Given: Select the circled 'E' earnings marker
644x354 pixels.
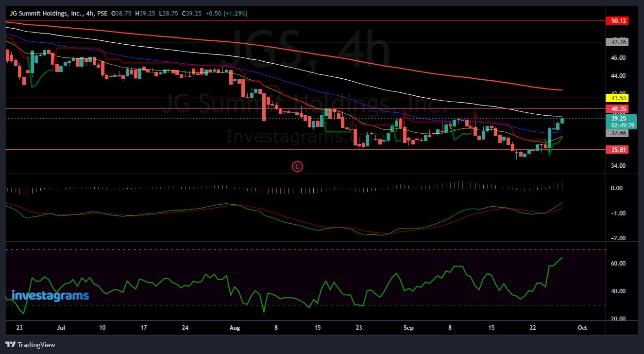Looking at the screenshot, I should pos(297,166).
